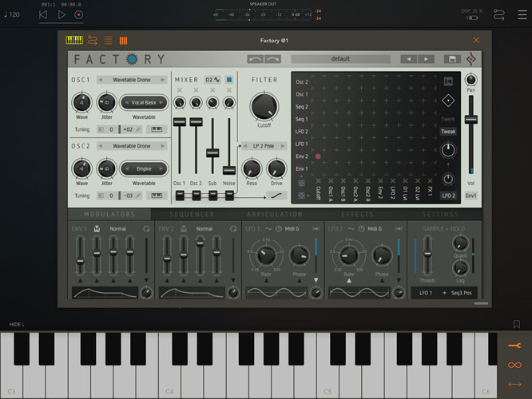Toggle the Noise filter routing switch
This screenshot has width=532, height=399.
pos(229,196)
